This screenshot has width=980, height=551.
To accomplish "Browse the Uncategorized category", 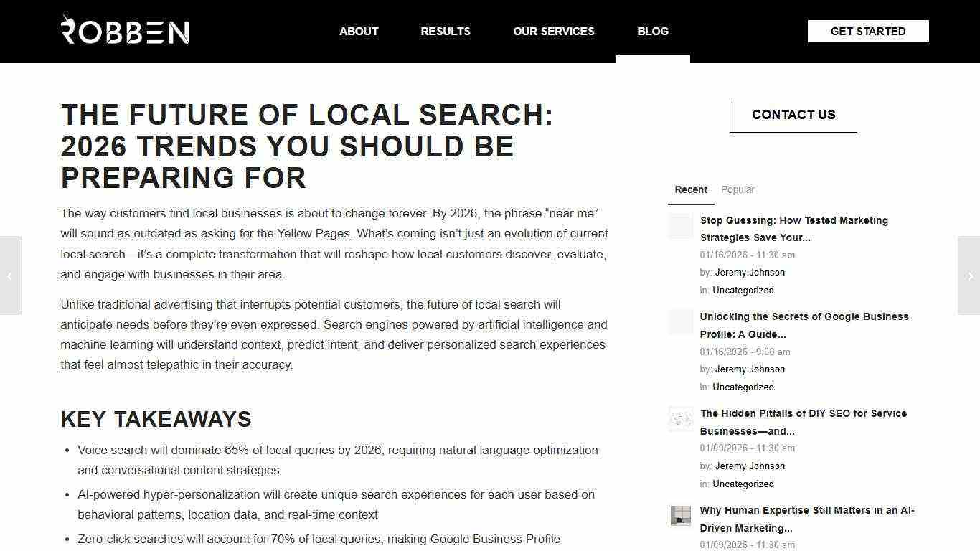I will tap(743, 290).
